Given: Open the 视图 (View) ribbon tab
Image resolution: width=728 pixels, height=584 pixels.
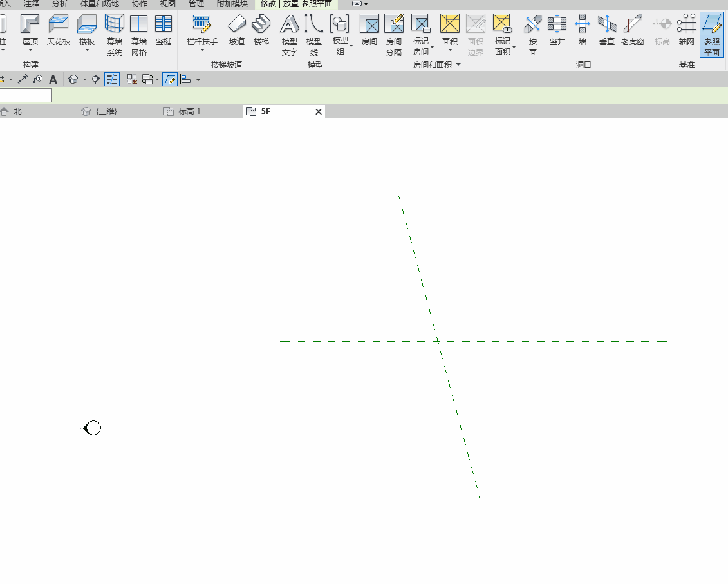Looking at the screenshot, I should pos(167,4).
